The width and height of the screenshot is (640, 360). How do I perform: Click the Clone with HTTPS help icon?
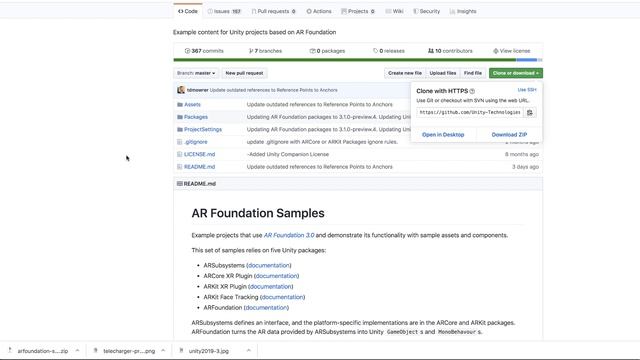coord(472,91)
